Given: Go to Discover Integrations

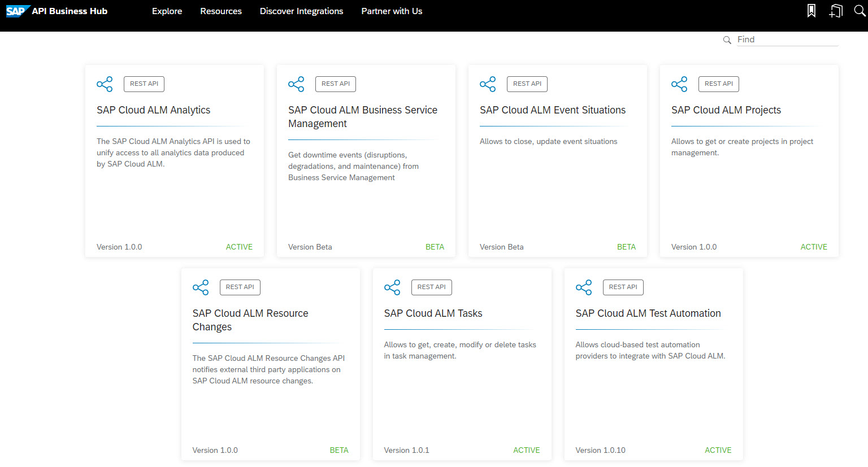Looking at the screenshot, I should [x=301, y=11].
